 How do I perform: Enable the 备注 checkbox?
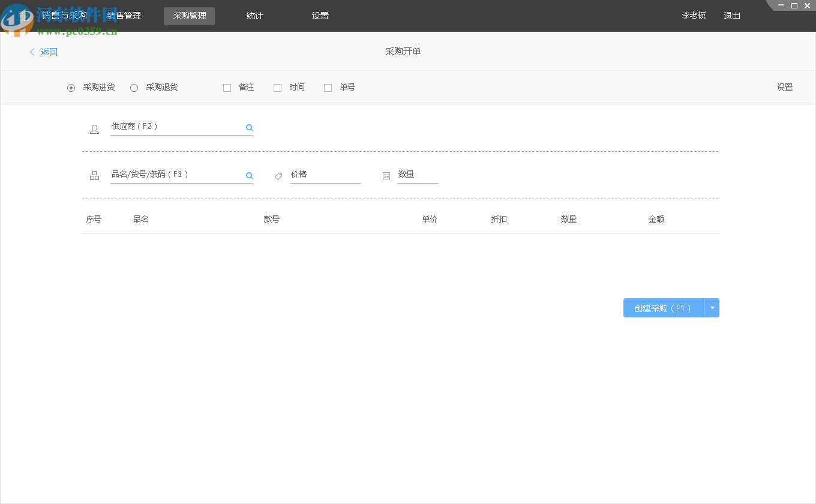pos(227,88)
